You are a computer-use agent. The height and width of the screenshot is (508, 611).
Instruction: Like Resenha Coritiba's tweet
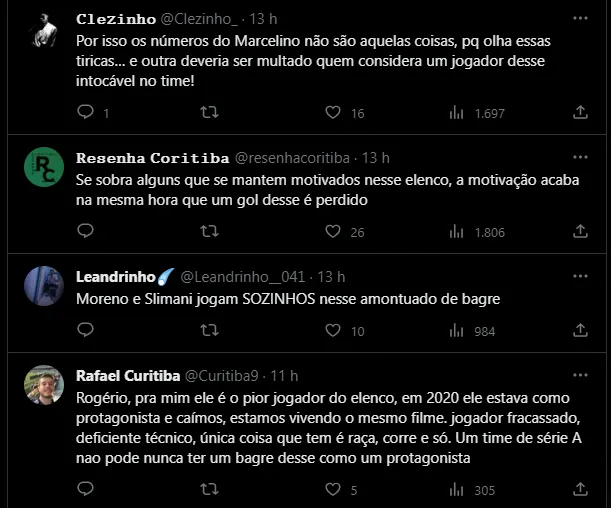[334, 232]
